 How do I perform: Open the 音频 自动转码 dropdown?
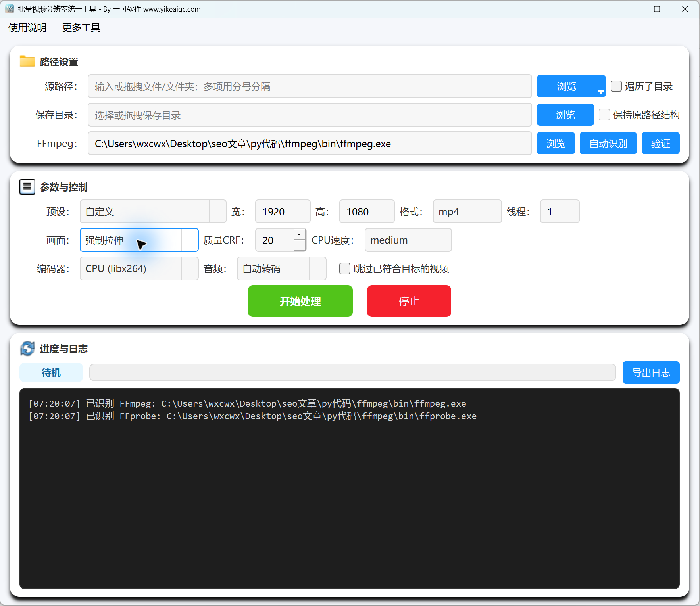pyautogui.click(x=282, y=268)
